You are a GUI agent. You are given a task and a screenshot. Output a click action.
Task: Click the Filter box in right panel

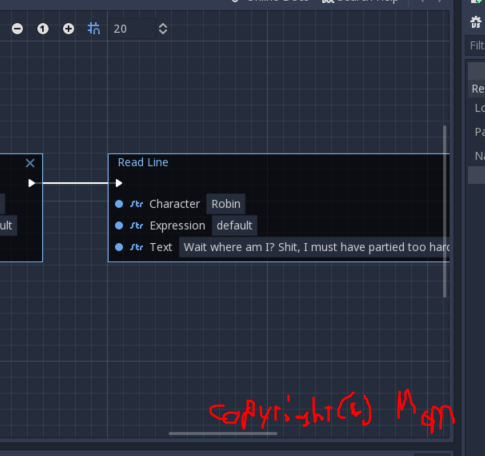[475, 45]
